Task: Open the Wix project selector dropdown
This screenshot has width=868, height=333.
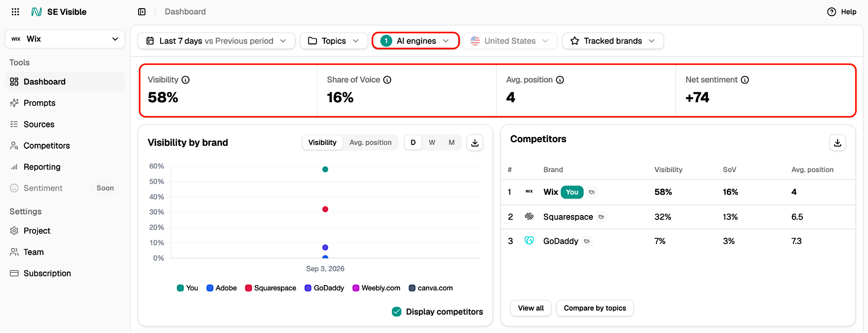Action: pos(65,39)
